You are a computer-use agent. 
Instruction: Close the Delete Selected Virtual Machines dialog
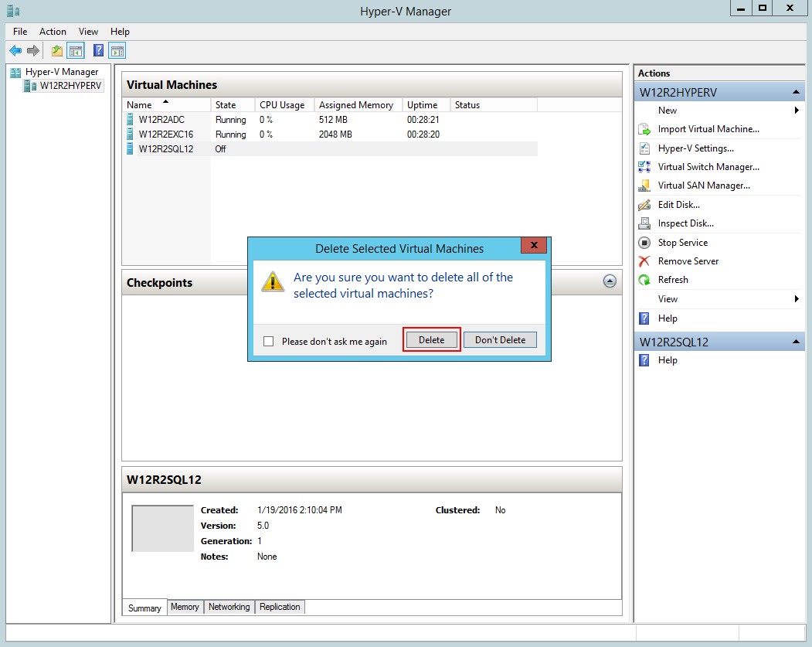(534, 245)
